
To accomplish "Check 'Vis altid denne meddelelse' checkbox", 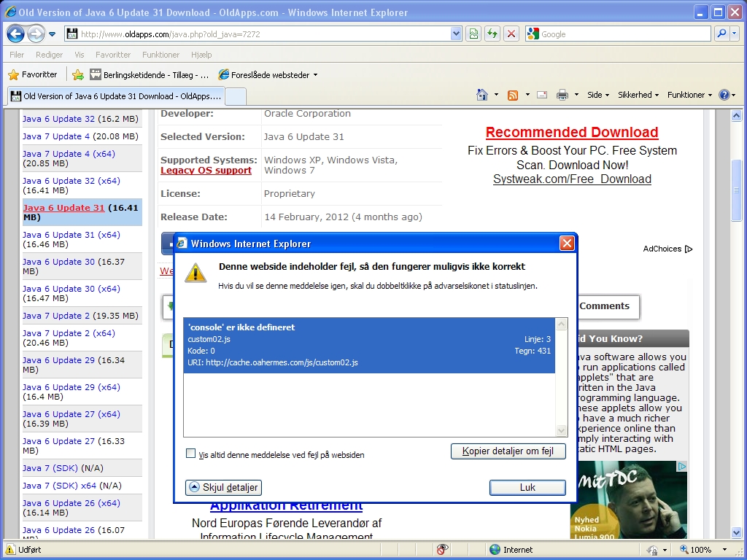I will coord(191,454).
